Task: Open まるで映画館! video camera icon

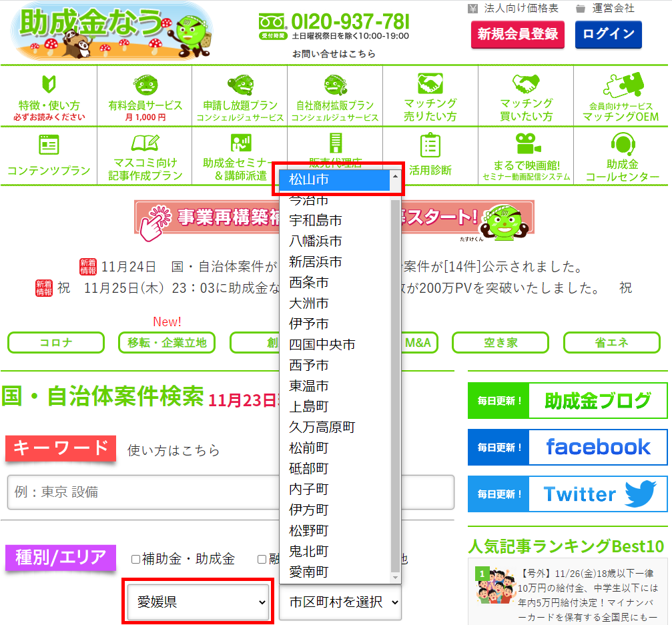Action: [527, 143]
